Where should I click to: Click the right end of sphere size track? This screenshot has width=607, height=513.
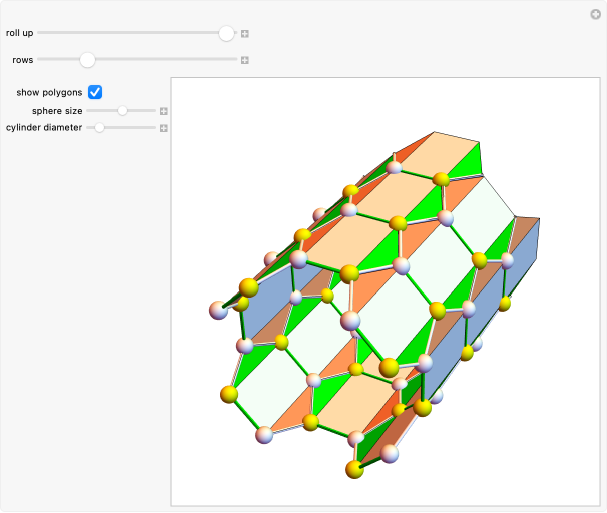tap(154, 111)
